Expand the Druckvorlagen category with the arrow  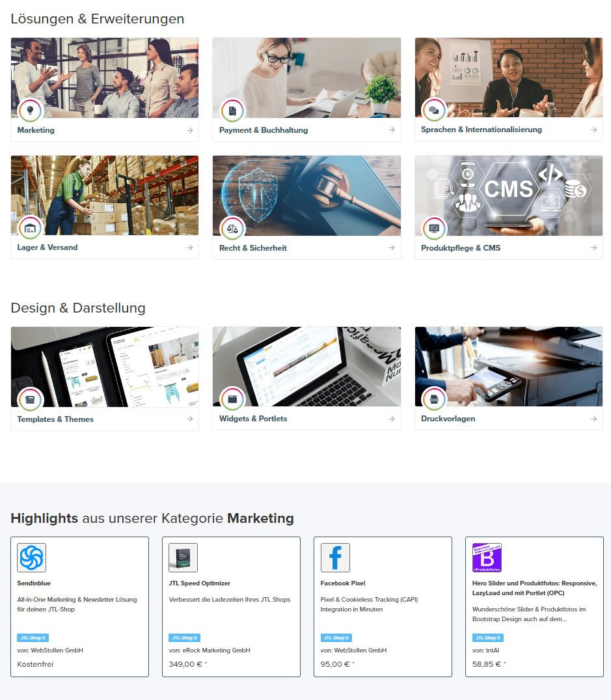(x=594, y=419)
